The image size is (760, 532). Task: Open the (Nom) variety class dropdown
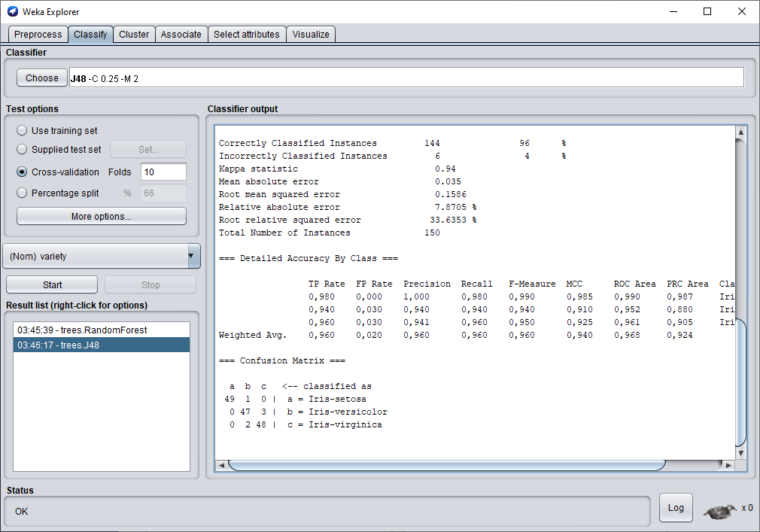coord(102,257)
